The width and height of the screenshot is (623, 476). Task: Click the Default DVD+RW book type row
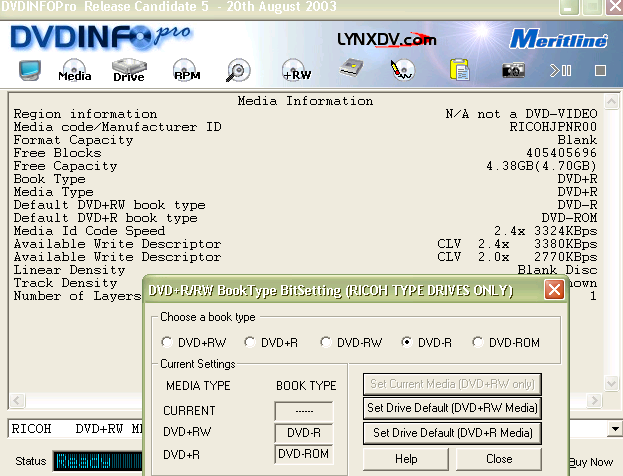point(305,205)
